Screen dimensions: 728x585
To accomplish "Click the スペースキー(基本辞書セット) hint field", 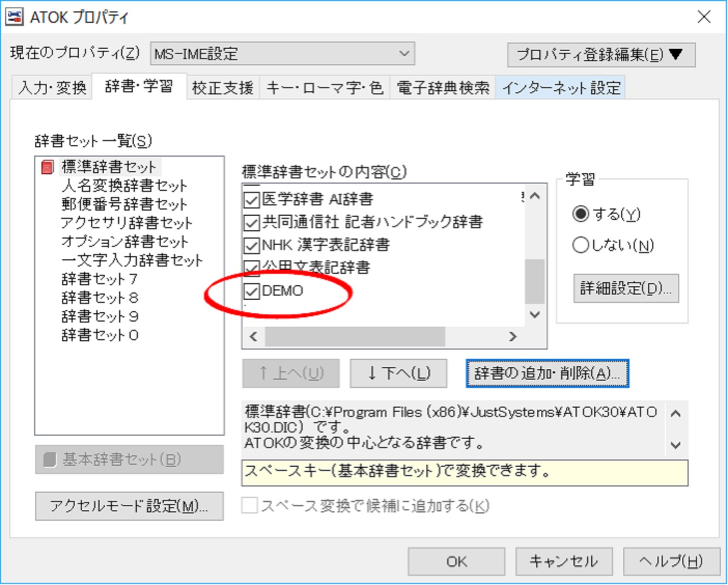I will coord(465,472).
